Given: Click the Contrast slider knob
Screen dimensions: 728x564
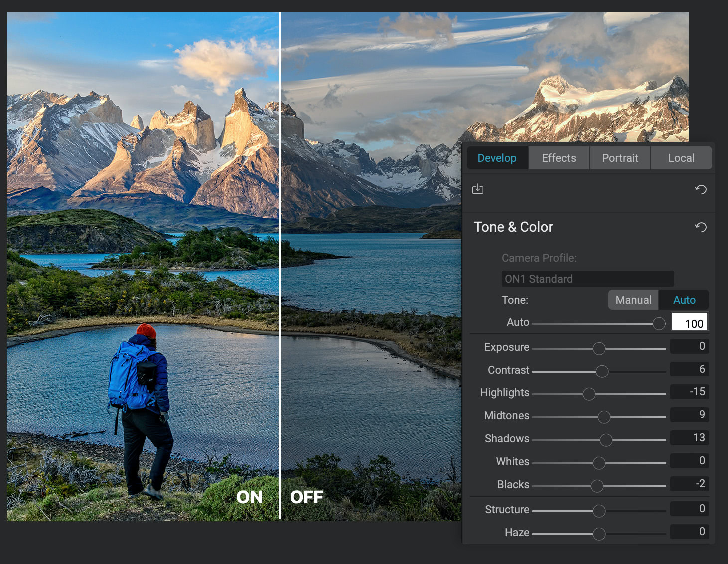Looking at the screenshot, I should 602,371.
